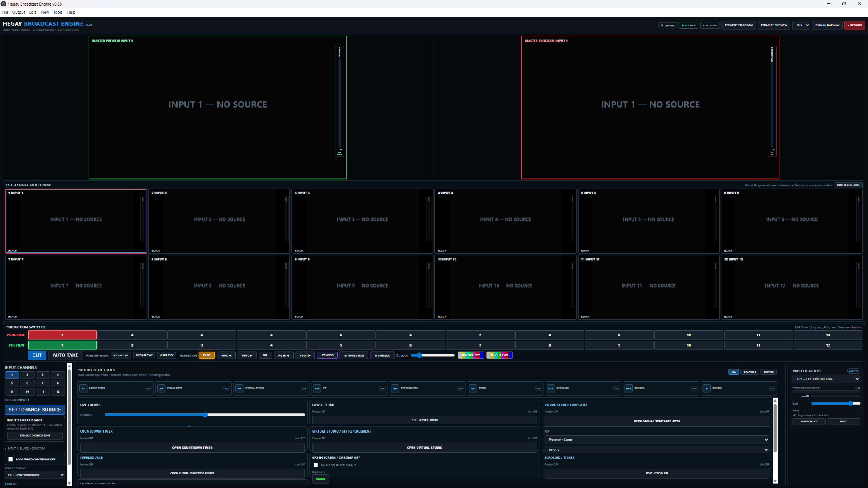
Task: Select the WIPE left transition
Action: tap(227, 355)
